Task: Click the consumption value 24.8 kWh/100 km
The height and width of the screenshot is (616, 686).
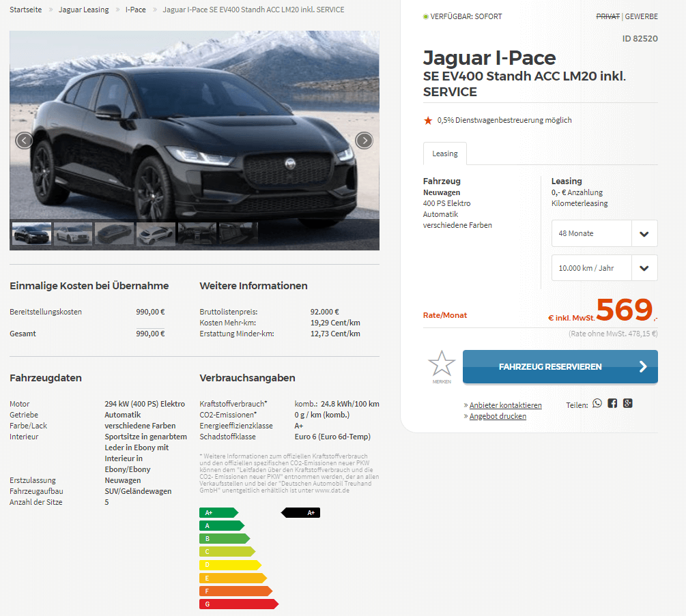Action: pyautogui.click(x=350, y=404)
